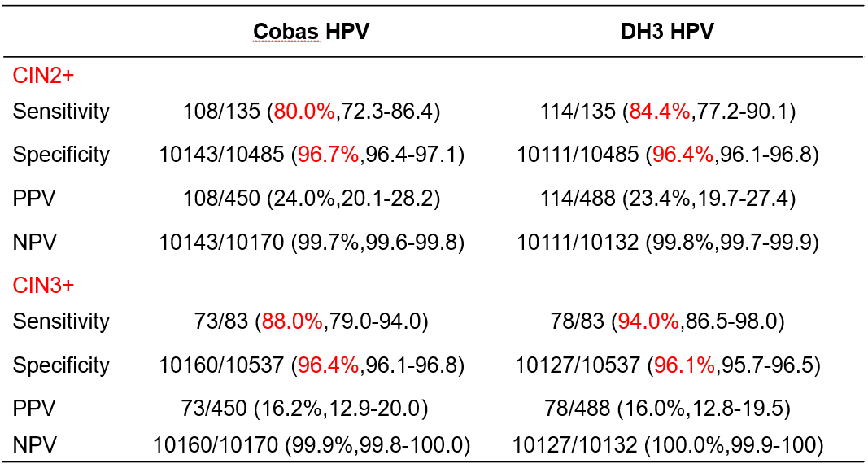
Task: Select the 10160/10537 specificity cell
Action: click(312, 365)
